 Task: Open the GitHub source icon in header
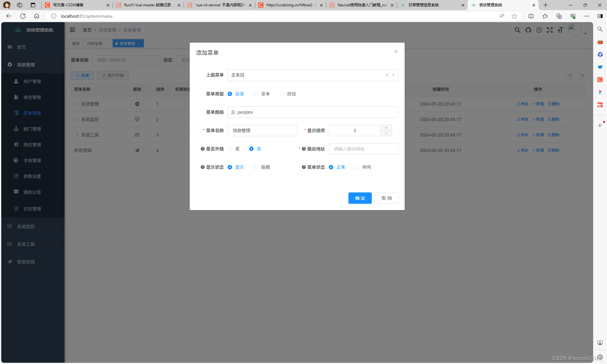[x=528, y=30]
